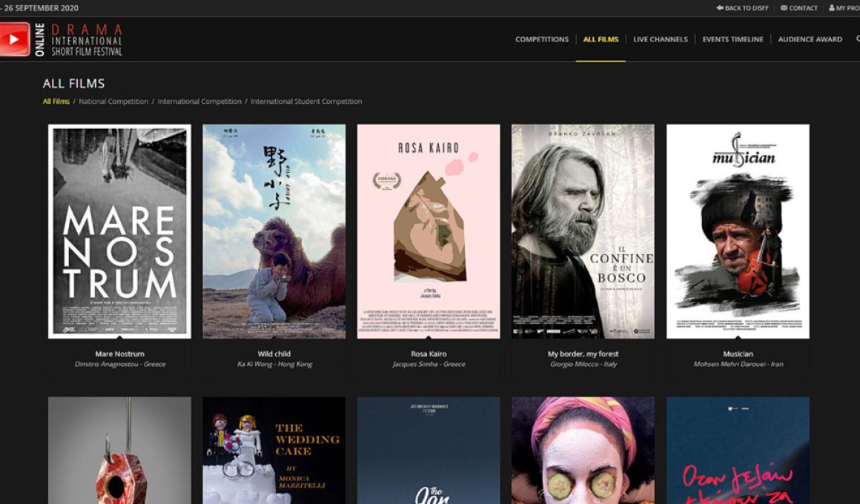The height and width of the screenshot is (504, 860).
Task: Click Giorgio Milocco - Italy credit
Action: tap(583, 364)
